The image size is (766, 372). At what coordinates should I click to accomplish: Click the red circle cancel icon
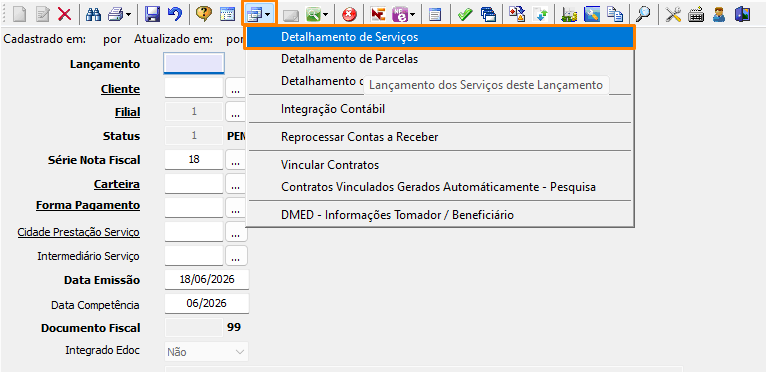click(349, 15)
